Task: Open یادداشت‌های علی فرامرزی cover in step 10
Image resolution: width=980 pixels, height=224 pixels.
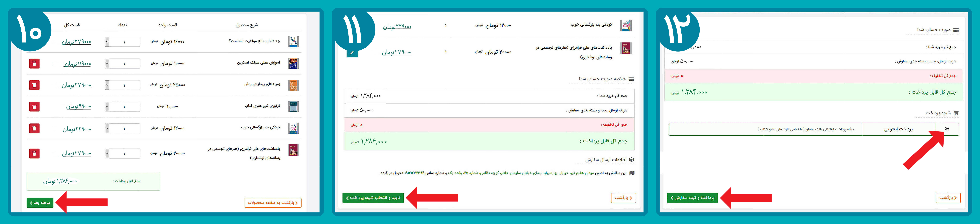Action: 293,150
